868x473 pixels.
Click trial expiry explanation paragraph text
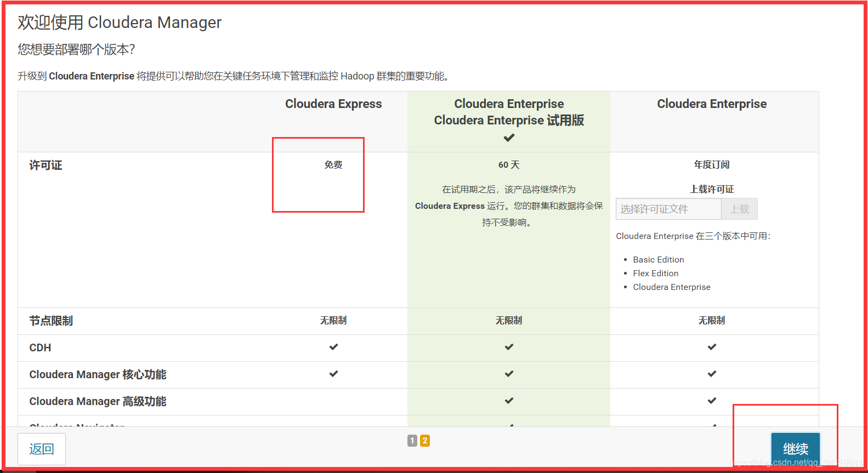(x=509, y=206)
